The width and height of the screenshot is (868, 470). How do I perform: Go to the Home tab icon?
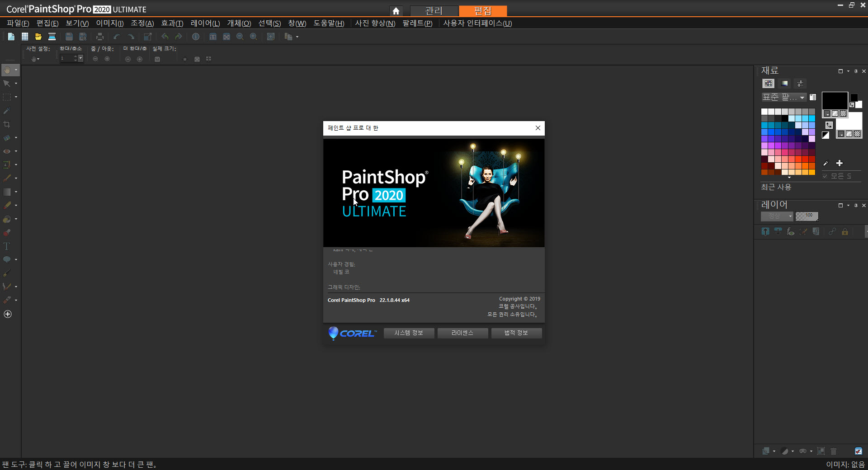(396, 11)
